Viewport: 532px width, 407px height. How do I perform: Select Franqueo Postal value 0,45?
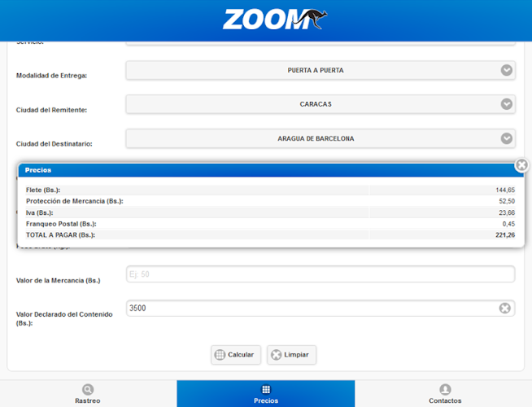click(508, 224)
